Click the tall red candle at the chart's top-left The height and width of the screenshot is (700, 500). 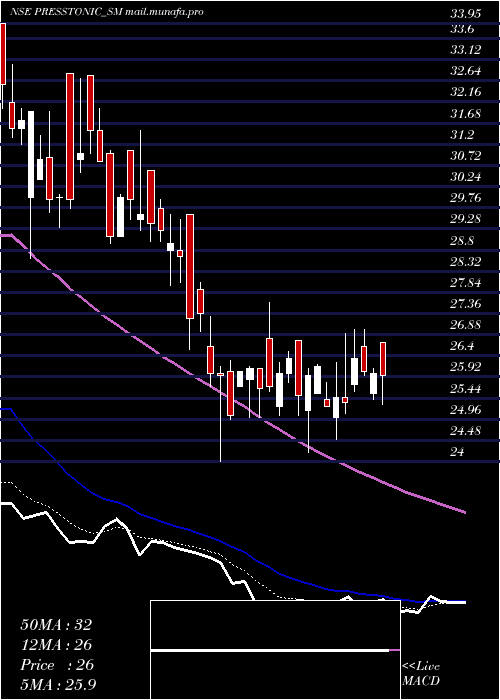pos(3,54)
